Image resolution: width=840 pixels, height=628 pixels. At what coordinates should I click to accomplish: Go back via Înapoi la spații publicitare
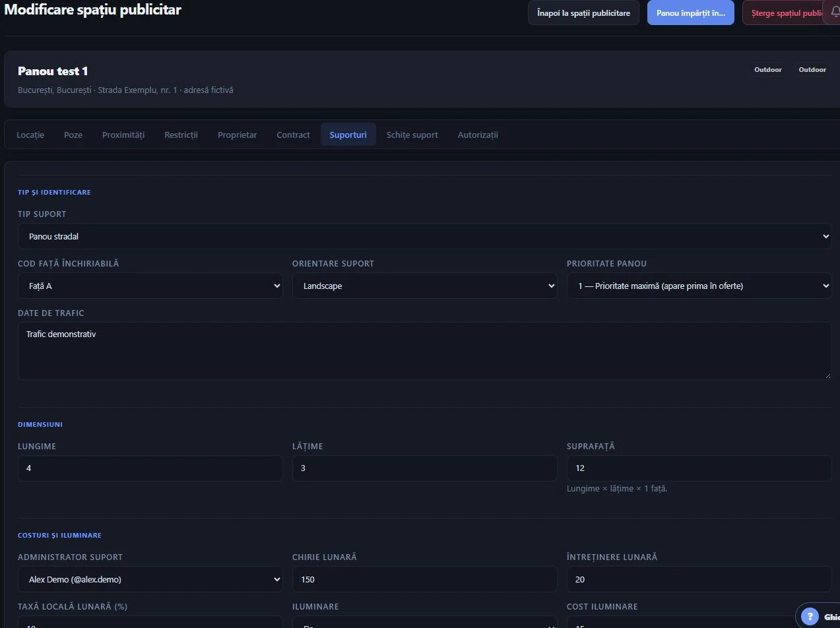point(583,13)
